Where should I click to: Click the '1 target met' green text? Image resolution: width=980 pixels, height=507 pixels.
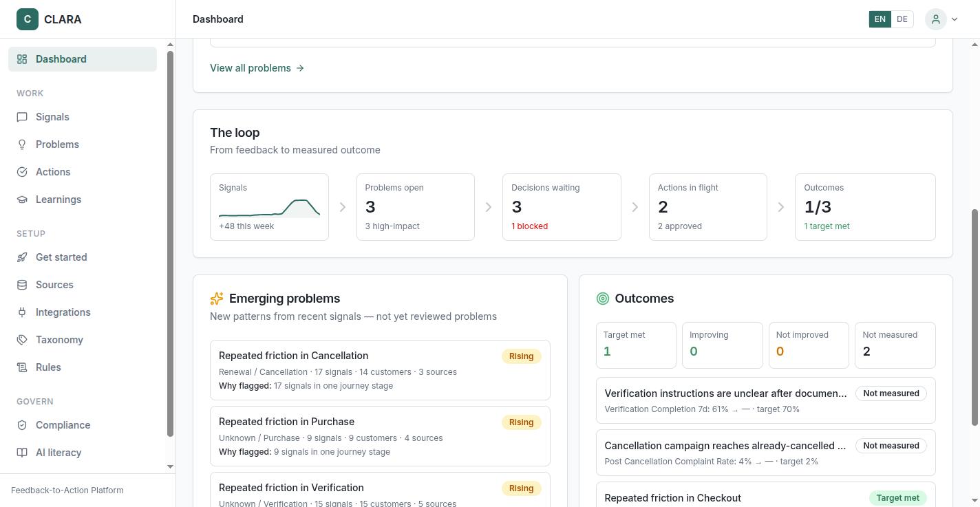tap(827, 226)
